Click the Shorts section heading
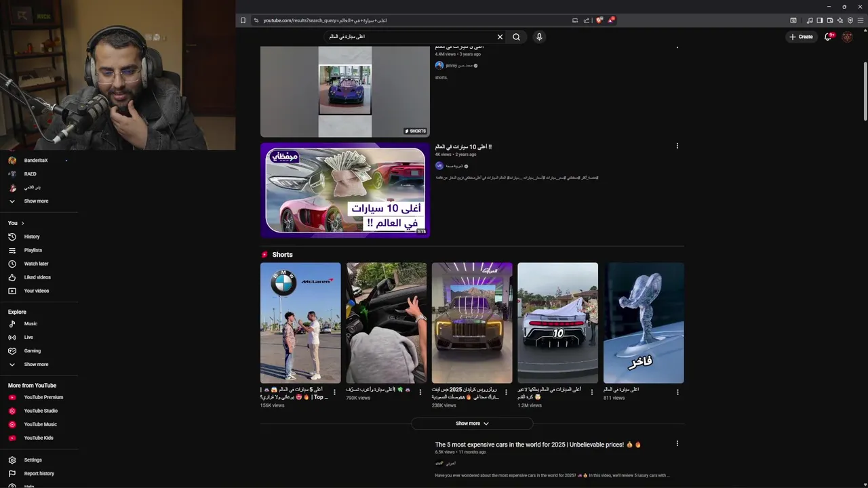This screenshot has width=868, height=488. (282, 255)
